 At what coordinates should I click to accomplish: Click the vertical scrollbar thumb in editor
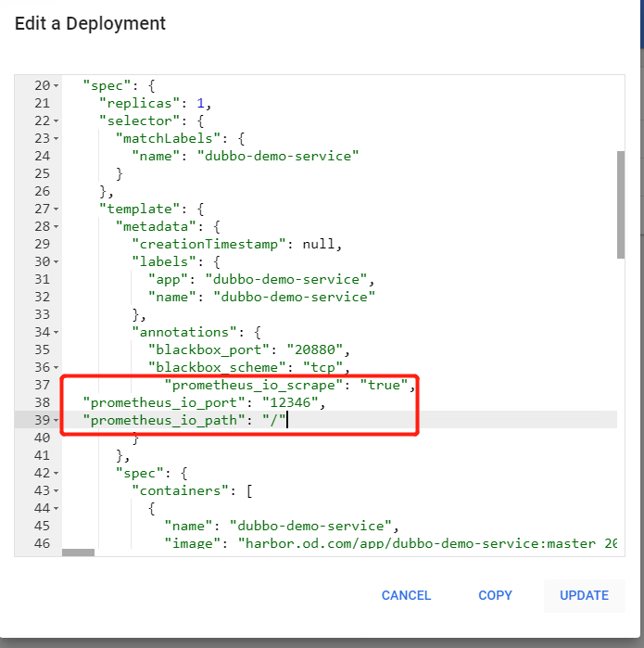pyautogui.click(x=620, y=204)
